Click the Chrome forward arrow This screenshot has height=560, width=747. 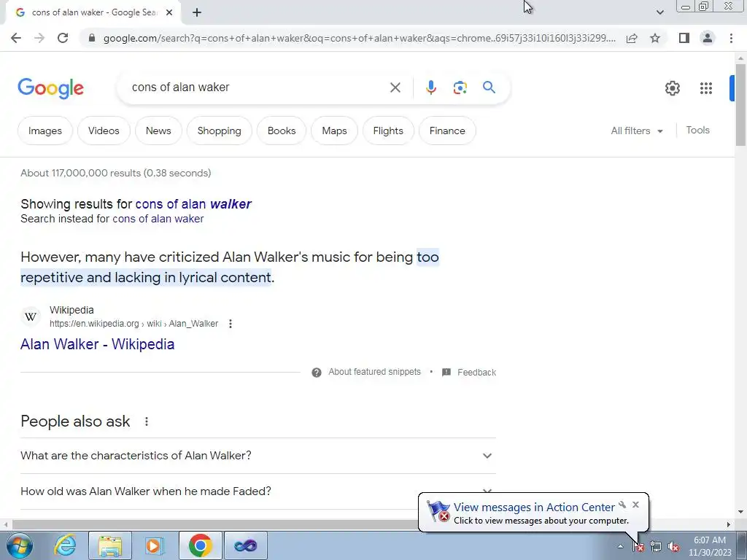click(39, 38)
